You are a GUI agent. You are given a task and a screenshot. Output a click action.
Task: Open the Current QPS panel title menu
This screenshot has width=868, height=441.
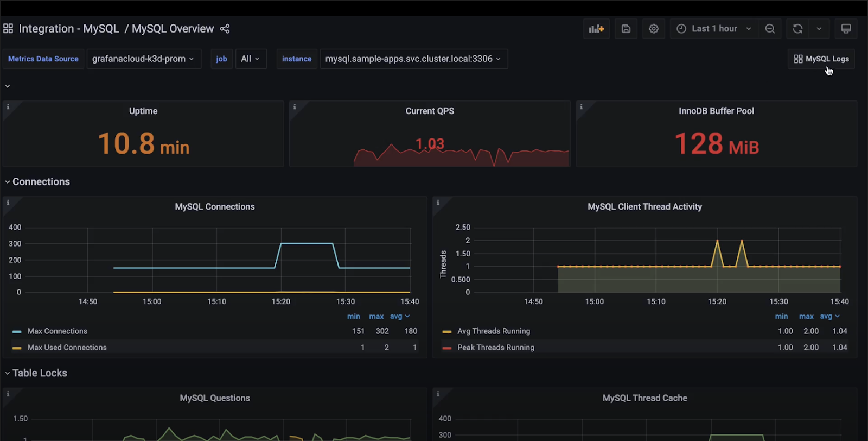click(x=430, y=111)
